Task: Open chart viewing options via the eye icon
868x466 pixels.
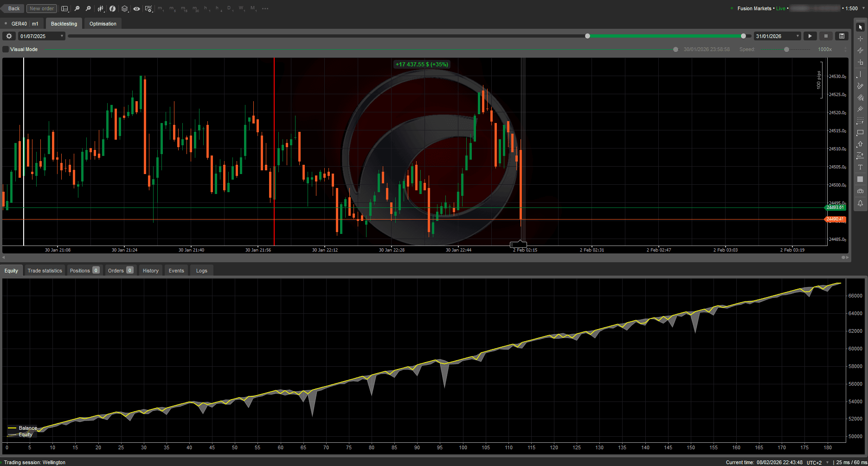Action: (x=136, y=8)
